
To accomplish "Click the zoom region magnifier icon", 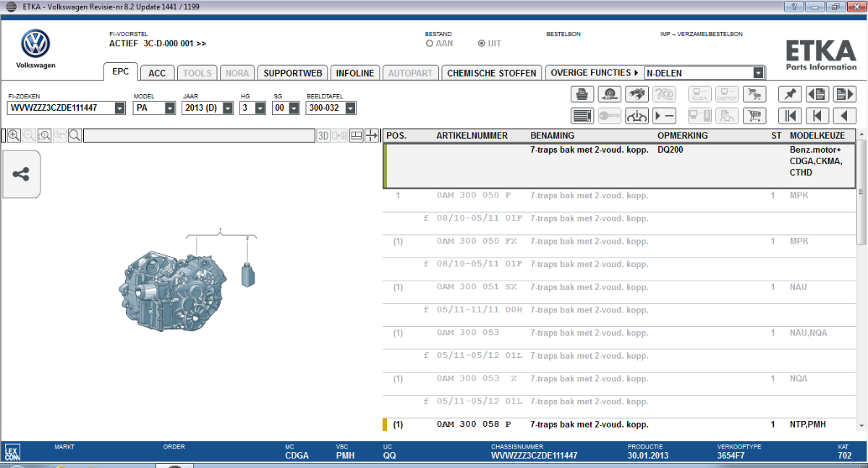I will pyautogui.click(x=44, y=135).
